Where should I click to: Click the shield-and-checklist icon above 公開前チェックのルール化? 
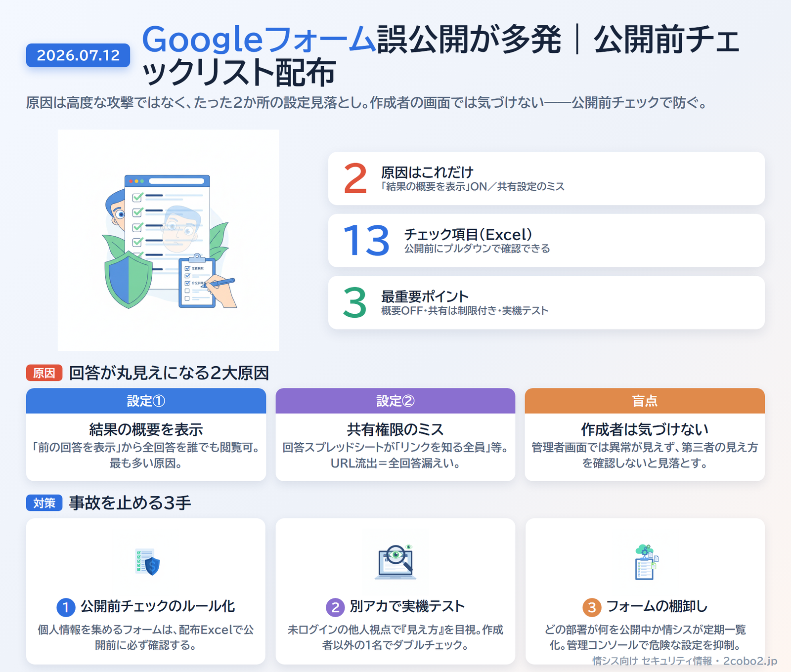click(147, 562)
